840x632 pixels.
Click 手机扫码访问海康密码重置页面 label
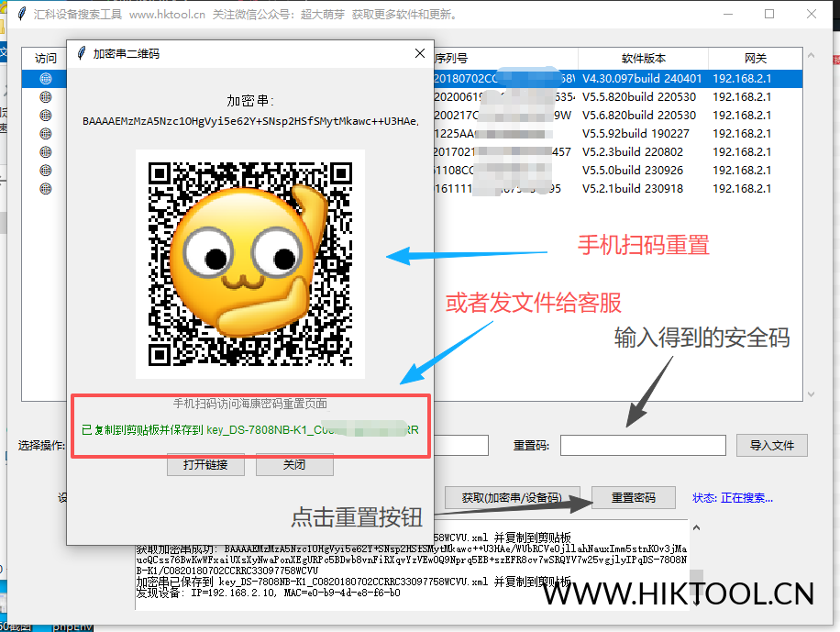[249, 404]
